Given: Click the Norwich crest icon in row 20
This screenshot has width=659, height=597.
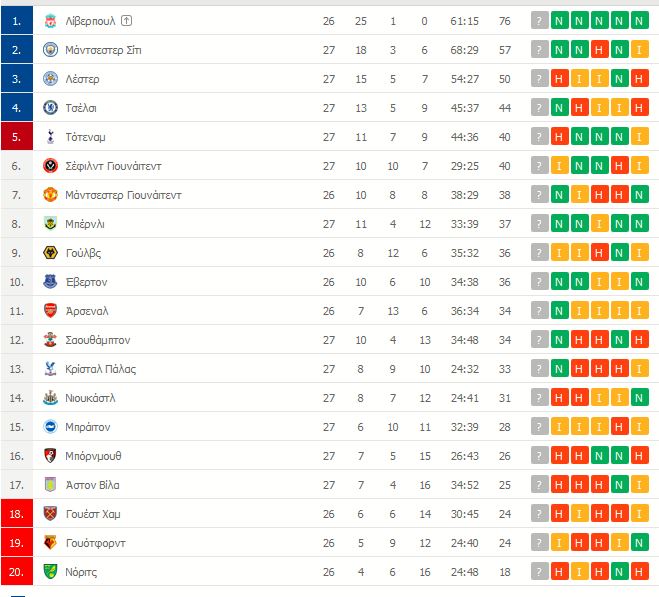Looking at the screenshot, I should 50,571.
